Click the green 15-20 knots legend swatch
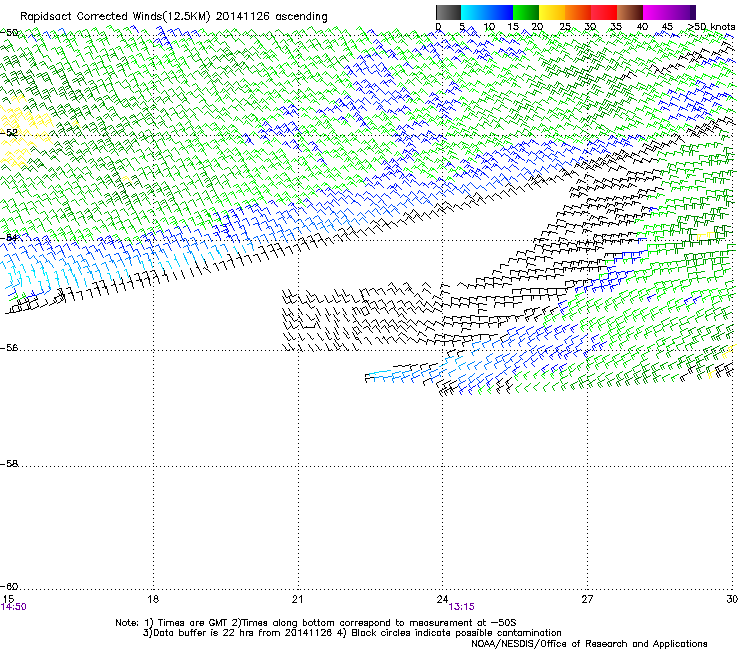740x650 pixels. click(x=526, y=12)
